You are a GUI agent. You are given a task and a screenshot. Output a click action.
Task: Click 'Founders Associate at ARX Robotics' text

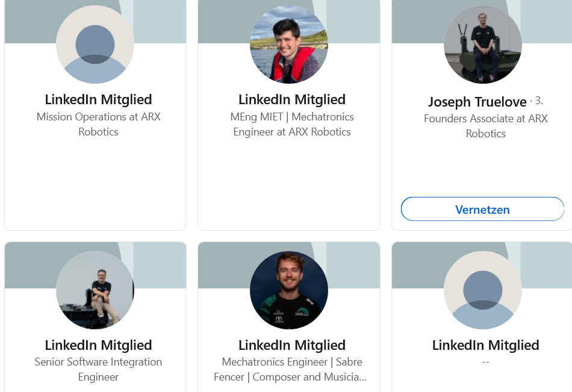point(486,126)
